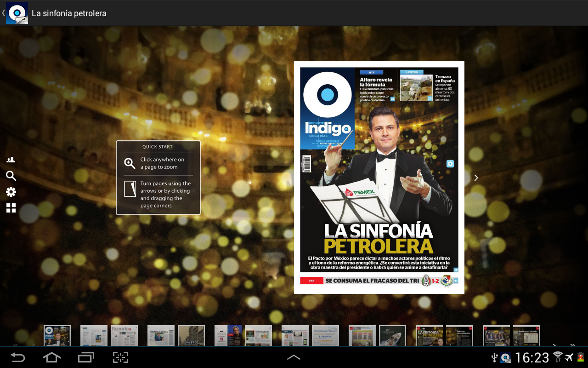Click the page-turn icon in Quick Start
The width and height of the screenshot is (588, 368).
pyautogui.click(x=130, y=189)
